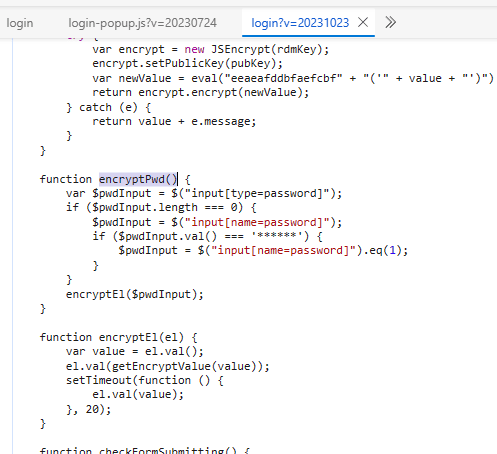Click the '}, 20);' line
This screenshot has height=454, width=497.
tap(89, 409)
